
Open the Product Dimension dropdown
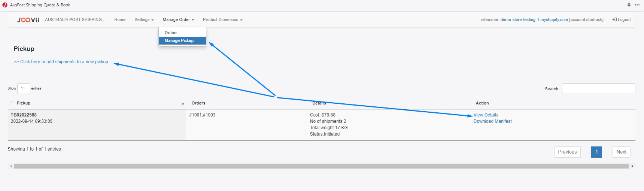(x=222, y=20)
